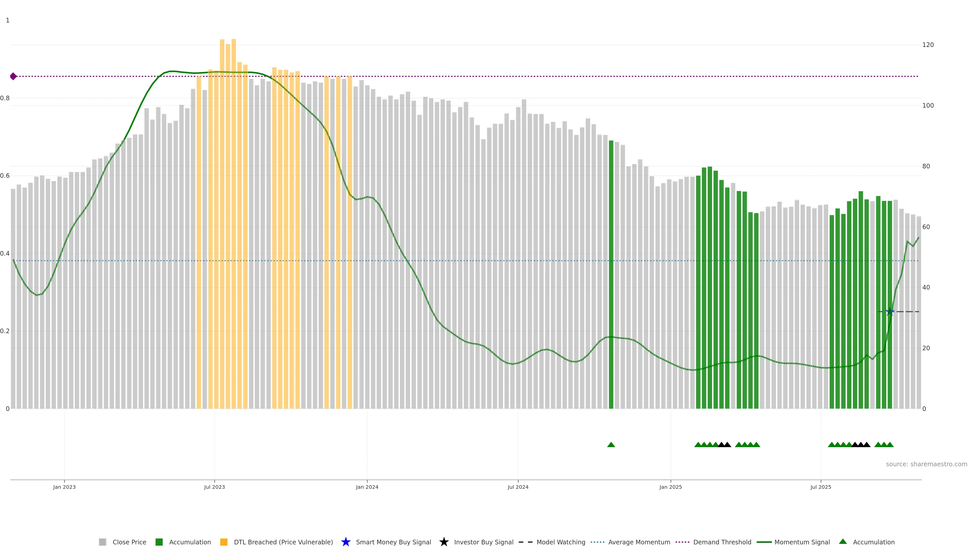This screenshot has width=980, height=551.
Task: Click the Jul 2023 axis label
Action: click(214, 487)
